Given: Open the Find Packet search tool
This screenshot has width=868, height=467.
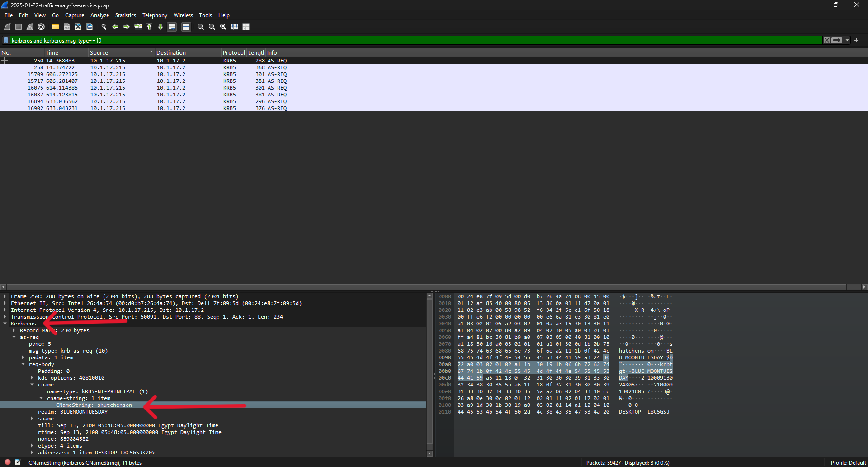Looking at the screenshot, I should [104, 27].
